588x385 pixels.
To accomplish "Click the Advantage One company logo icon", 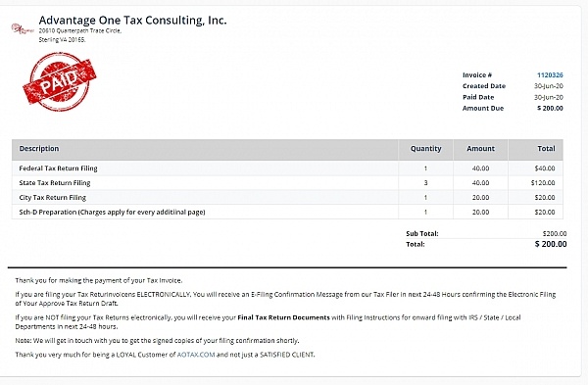I will [22, 28].
